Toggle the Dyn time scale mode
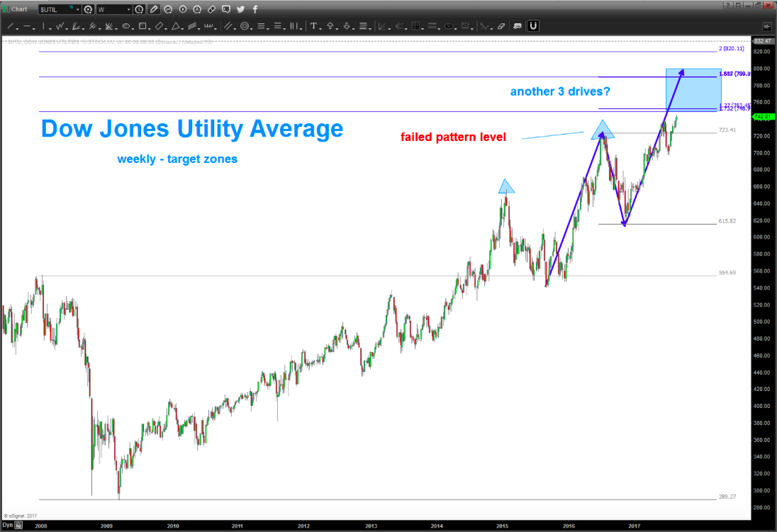The width and height of the screenshot is (777, 532). tap(7, 525)
